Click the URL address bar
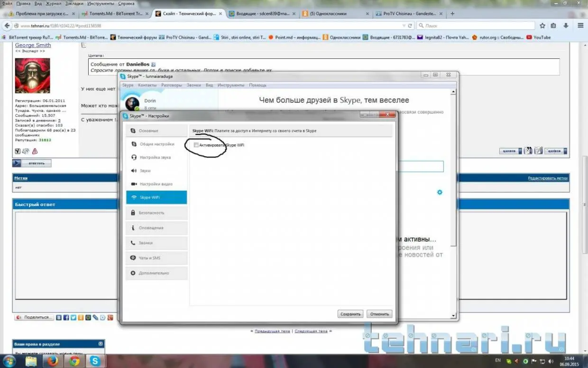 tap(209, 26)
